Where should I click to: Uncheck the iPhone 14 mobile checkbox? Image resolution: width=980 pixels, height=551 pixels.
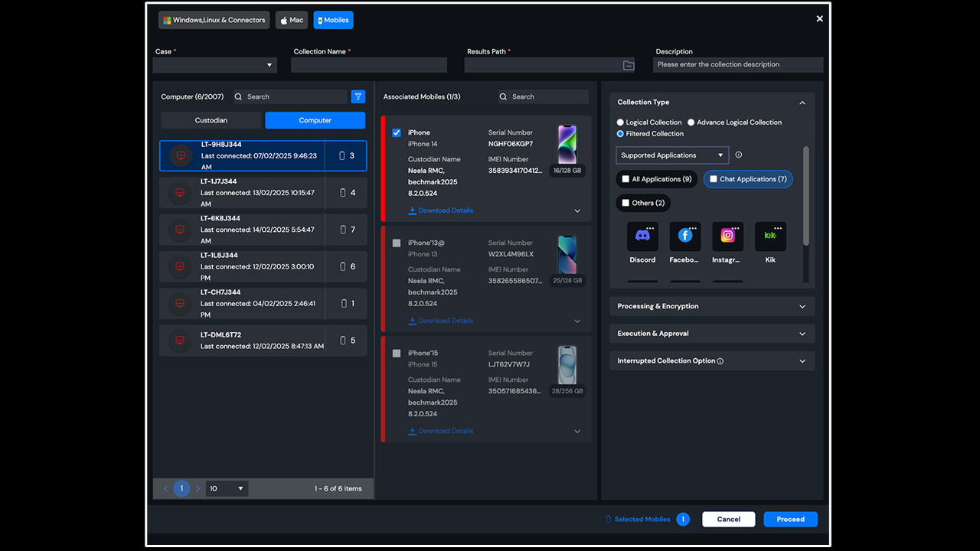click(397, 133)
